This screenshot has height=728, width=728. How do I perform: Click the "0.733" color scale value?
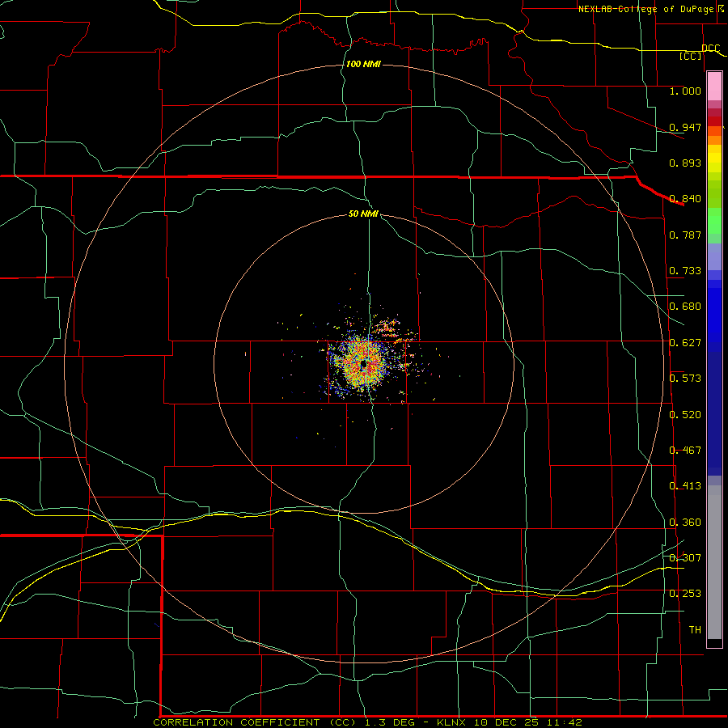click(685, 271)
